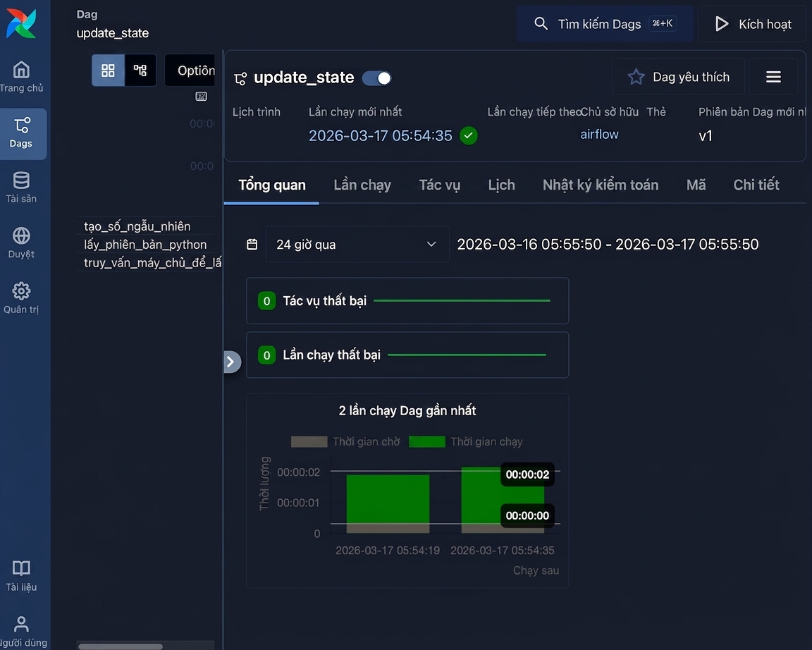This screenshot has width=812, height=650.
Task: Select the Tổng quan tab
Action: coord(272,185)
